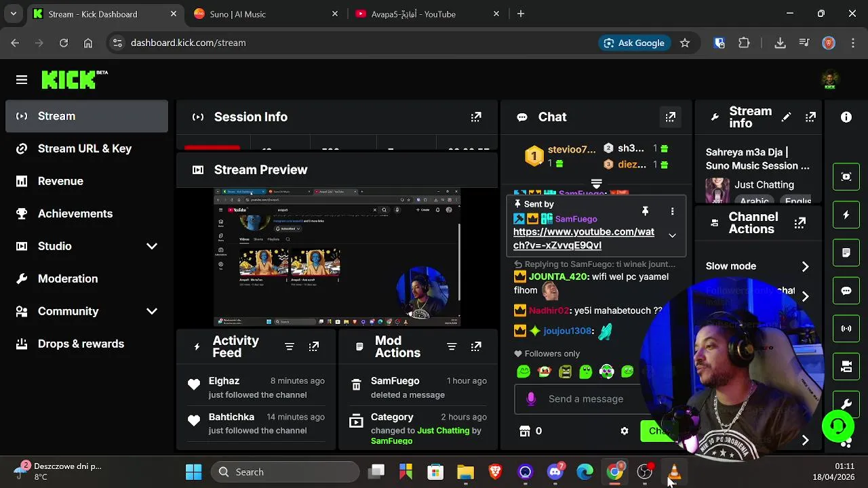Click stevioo7 top gifter in leaderboard
This screenshot has height=488, width=868.
pyautogui.click(x=572, y=149)
